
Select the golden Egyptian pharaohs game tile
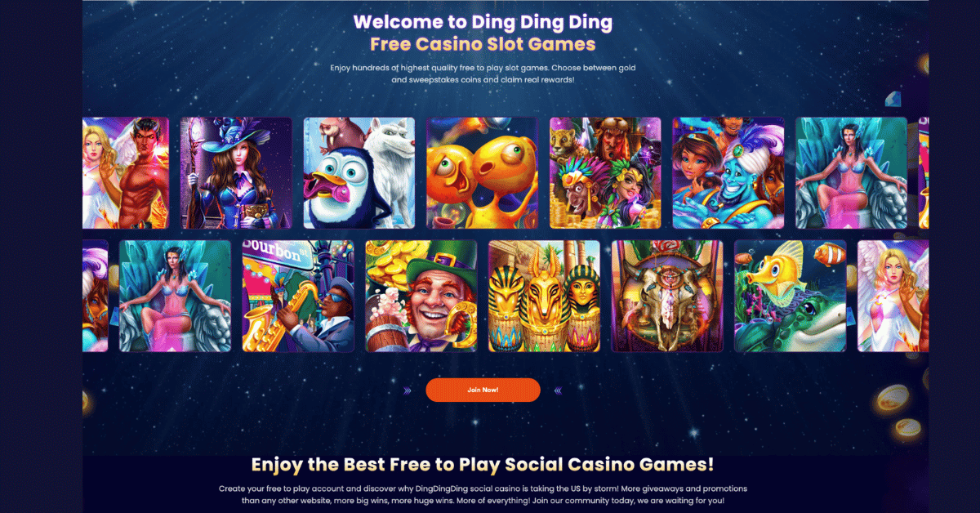click(x=544, y=296)
